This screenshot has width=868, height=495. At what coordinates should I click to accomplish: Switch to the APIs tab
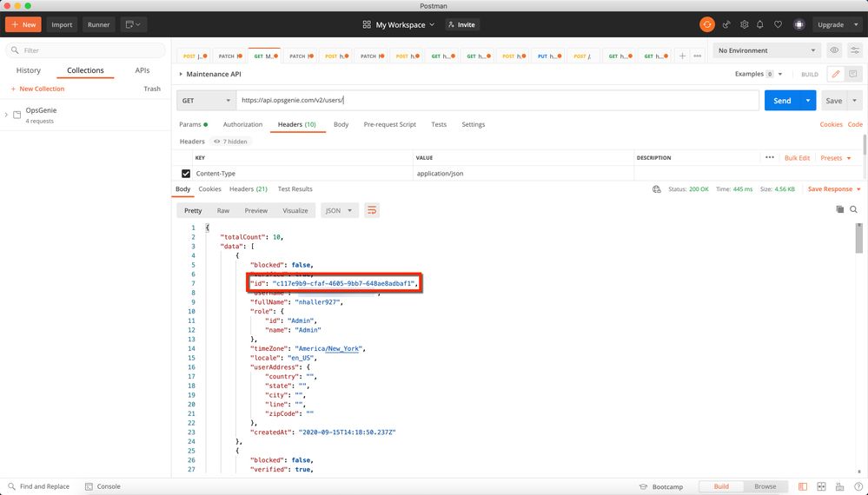point(142,70)
